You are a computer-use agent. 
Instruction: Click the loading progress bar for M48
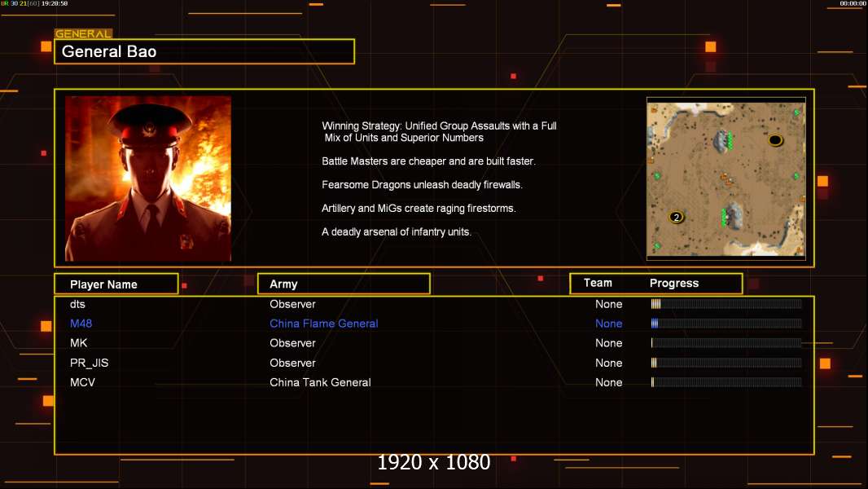click(x=726, y=324)
